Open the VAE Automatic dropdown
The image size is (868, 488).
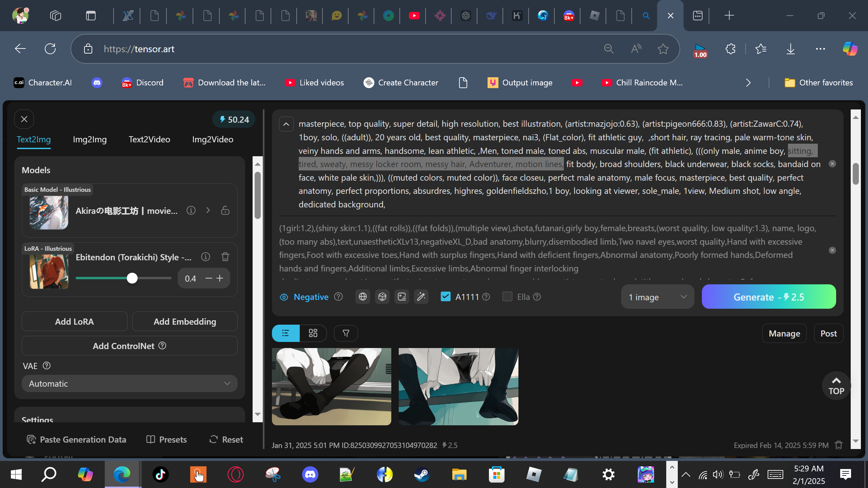(x=130, y=384)
